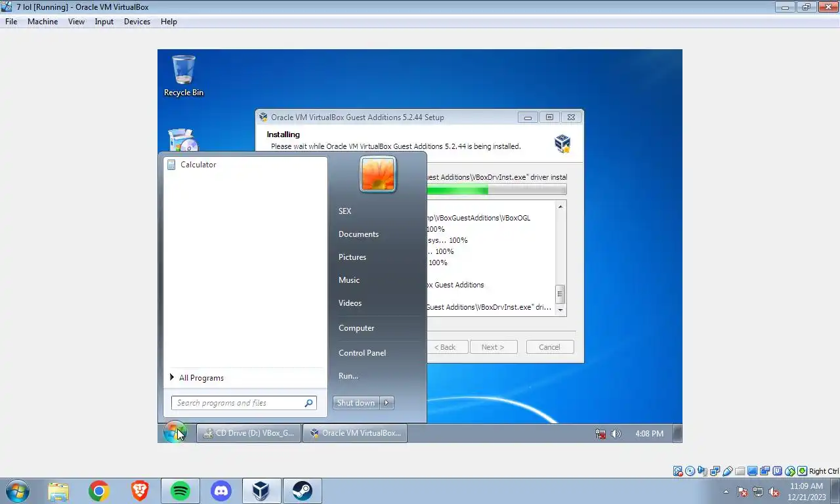Image resolution: width=840 pixels, height=504 pixels.
Task: Open the Devices menu
Action: tap(136, 22)
